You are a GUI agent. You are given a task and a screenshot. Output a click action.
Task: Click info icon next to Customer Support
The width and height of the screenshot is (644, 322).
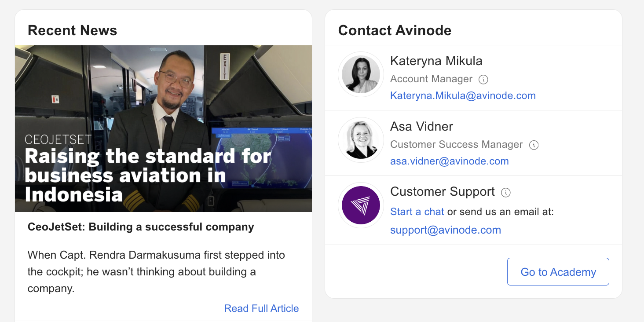pos(506,192)
